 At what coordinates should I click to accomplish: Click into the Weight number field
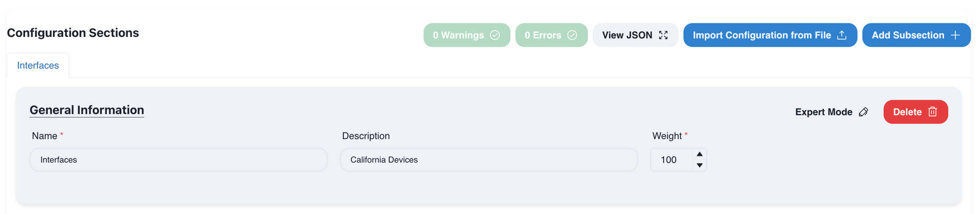(671, 160)
